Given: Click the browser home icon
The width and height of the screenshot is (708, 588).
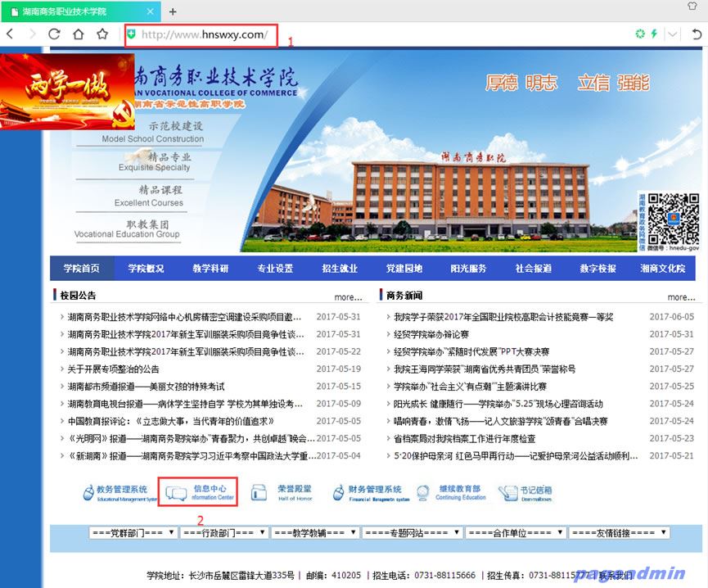Looking at the screenshot, I should pyautogui.click(x=78, y=34).
